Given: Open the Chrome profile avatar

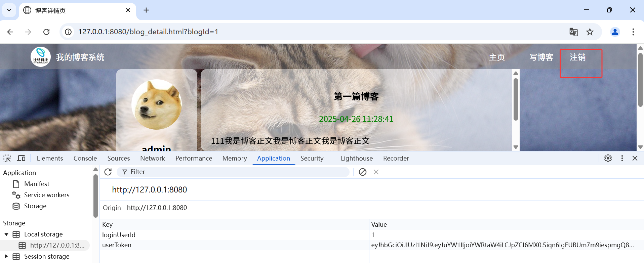Looking at the screenshot, I should [x=615, y=32].
